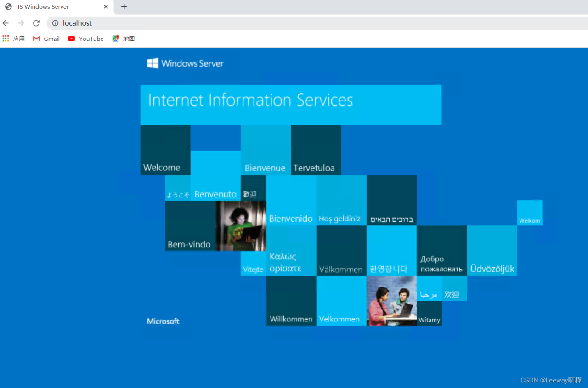Click the Welcome tile
The width and height of the screenshot is (588, 388).
click(x=165, y=151)
